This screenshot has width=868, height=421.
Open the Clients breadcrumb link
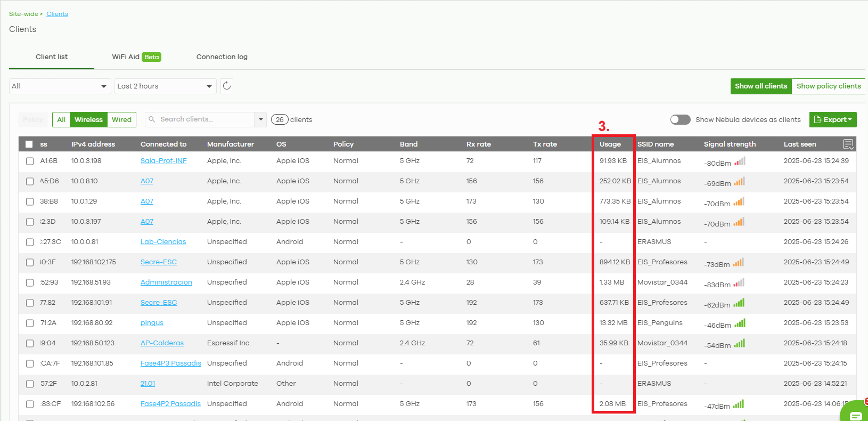(x=57, y=14)
